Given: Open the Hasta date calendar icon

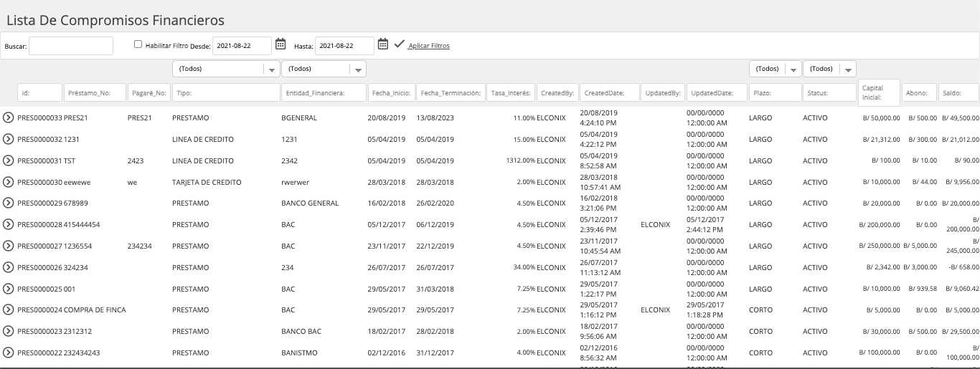Looking at the screenshot, I should coord(383,44).
